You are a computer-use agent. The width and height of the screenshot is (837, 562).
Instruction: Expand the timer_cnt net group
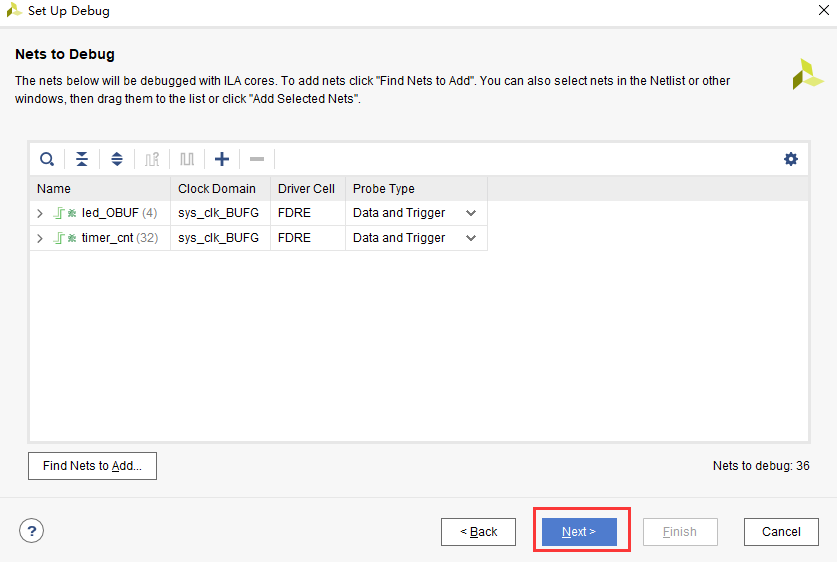[x=40, y=238]
